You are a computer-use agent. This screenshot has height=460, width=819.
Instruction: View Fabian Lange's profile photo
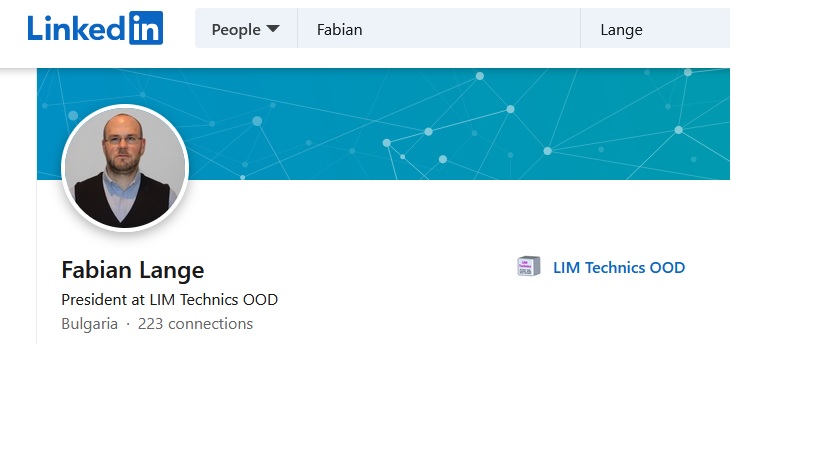(x=125, y=168)
